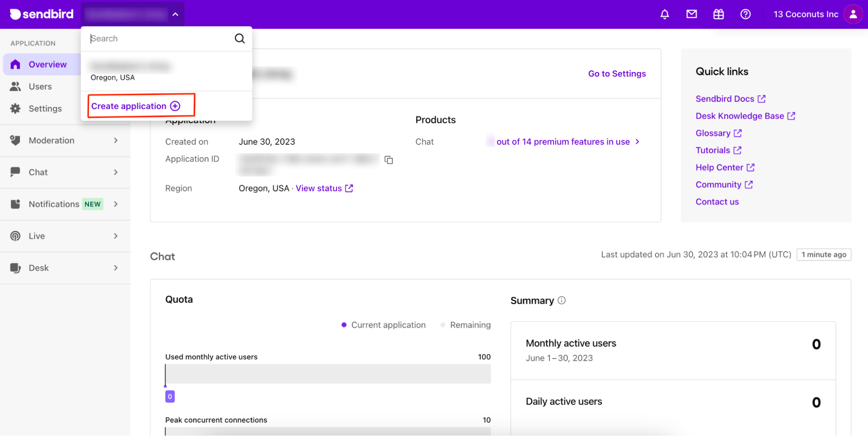
Task: Select the Users sidebar icon
Action: [x=15, y=86]
